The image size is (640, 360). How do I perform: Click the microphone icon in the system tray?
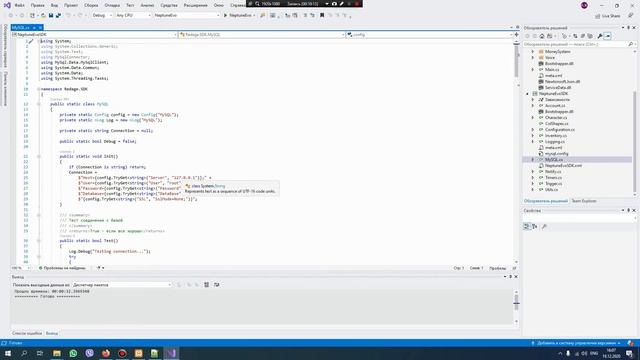point(568,353)
